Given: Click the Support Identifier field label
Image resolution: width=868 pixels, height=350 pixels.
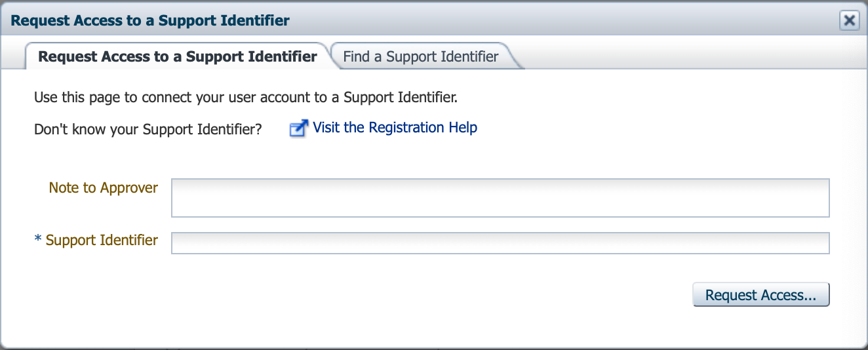Looking at the screenshot, I should click(102, 241).
